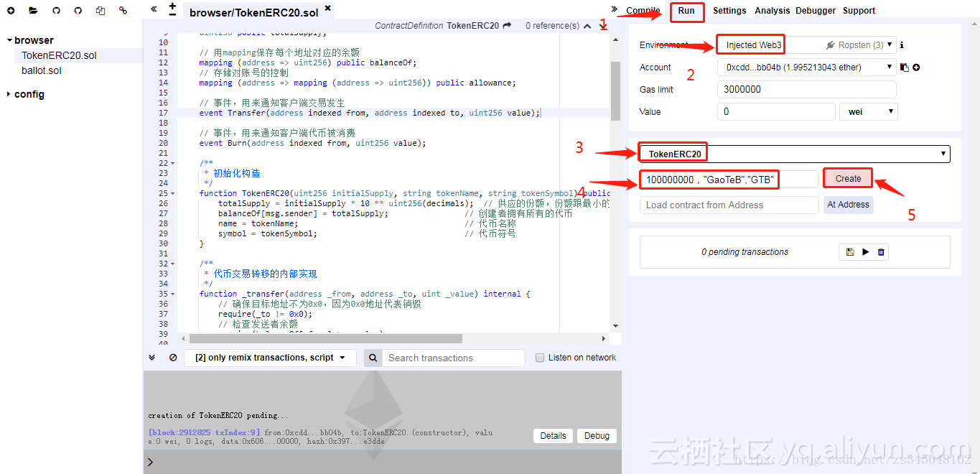Click the 0 reference(s) text
The width and height of the screenshot is (980, 474).
pyautogui.click(x=552, y=26)
